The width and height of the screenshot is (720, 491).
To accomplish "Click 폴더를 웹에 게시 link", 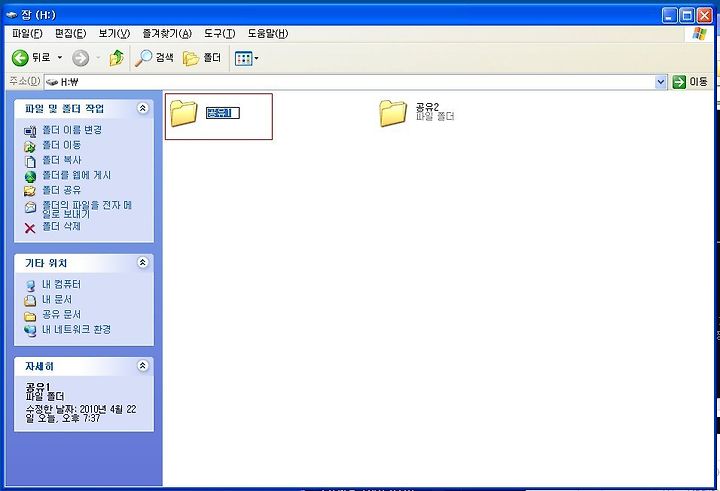I will click(77, 175).
